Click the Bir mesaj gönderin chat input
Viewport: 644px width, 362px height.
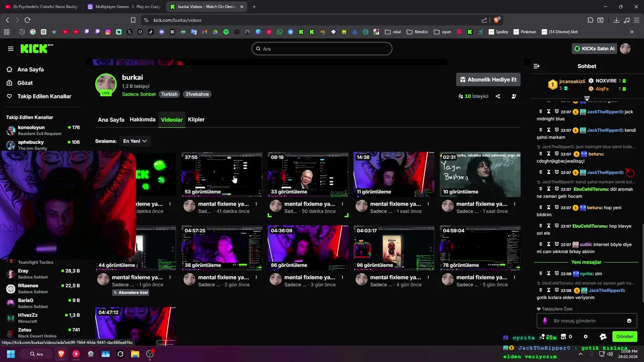[586, 321]
